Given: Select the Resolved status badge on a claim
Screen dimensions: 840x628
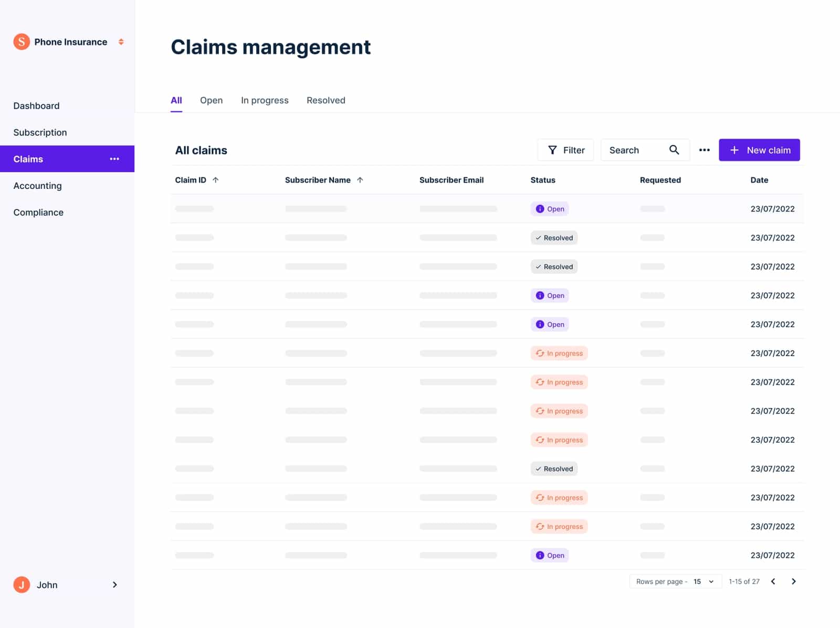Looking at the screenshot, I should [554, 237].
